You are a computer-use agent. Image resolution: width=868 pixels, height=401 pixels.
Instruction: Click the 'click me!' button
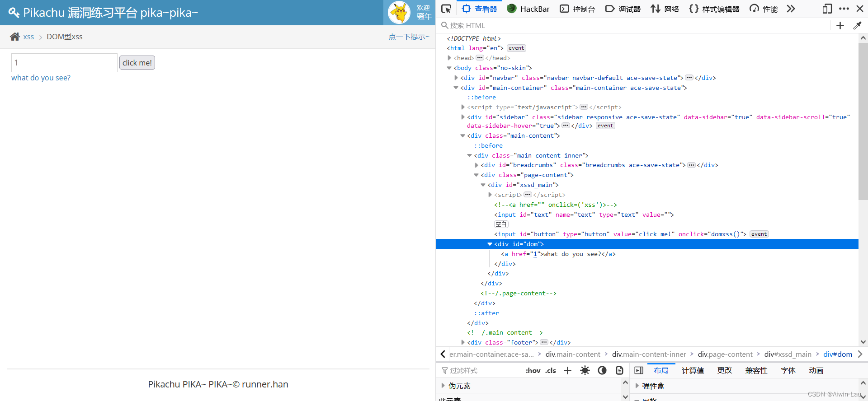137,63
